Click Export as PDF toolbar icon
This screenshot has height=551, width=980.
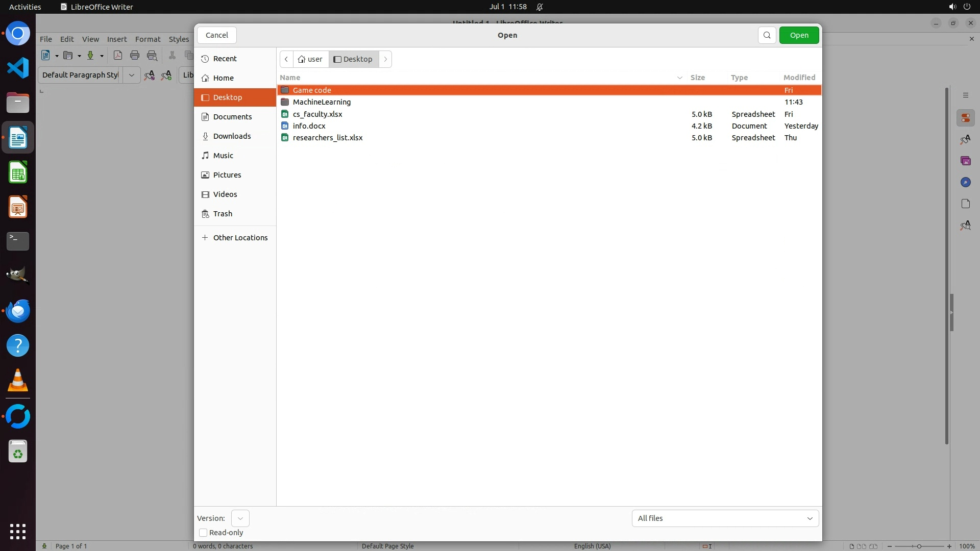click(118, 56)
